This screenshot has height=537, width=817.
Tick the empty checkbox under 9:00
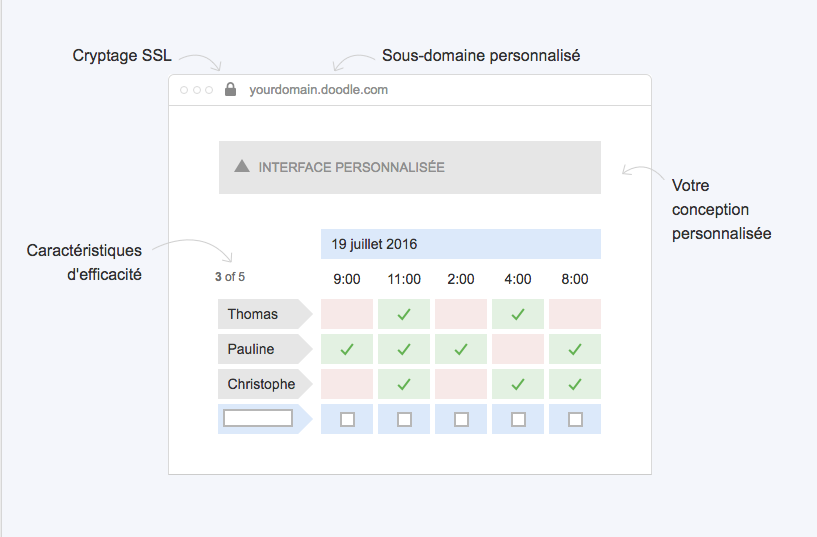[348, 419]
